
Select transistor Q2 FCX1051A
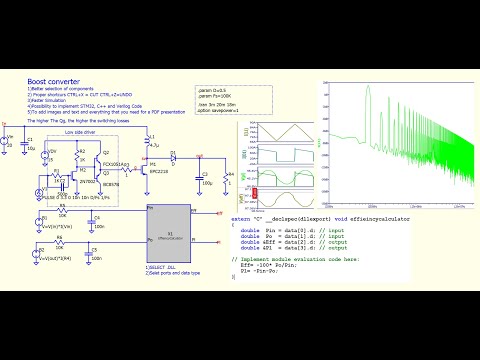pos(98,160)
